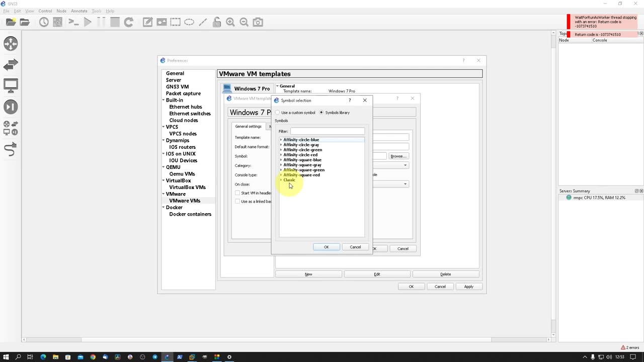
Task: Expand the Affinity-circle-red symbol group
Action: coord(281,155)
